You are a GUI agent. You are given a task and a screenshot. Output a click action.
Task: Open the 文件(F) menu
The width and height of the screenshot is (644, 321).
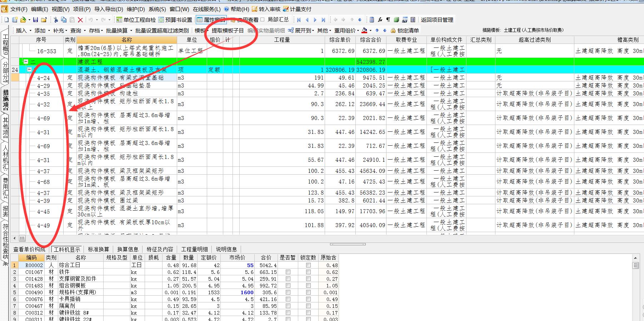pos(19,9)
